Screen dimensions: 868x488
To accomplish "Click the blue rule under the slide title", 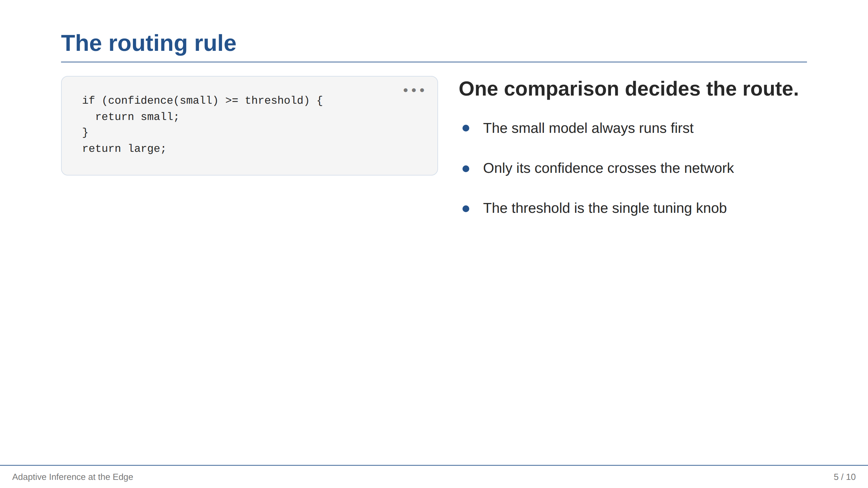I will coord(434,62).
